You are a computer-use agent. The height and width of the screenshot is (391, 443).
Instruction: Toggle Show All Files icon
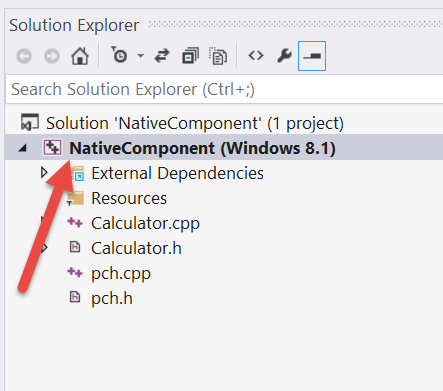(x=218, y=56)
